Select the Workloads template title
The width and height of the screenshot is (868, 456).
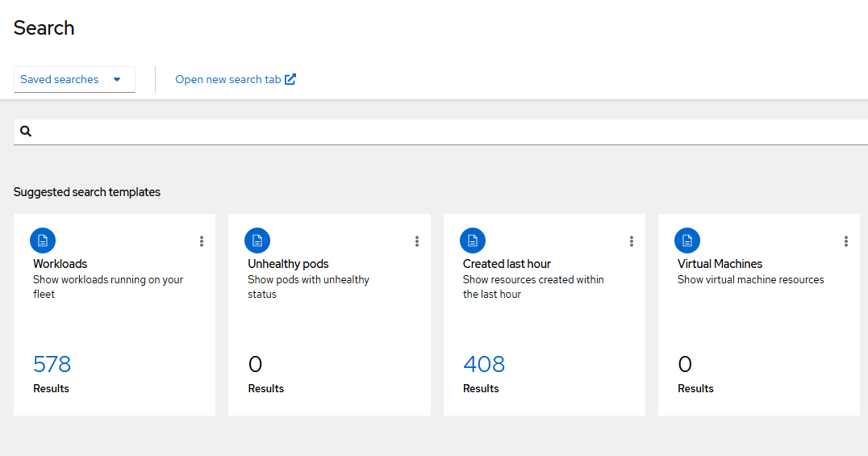coord(61,264)
